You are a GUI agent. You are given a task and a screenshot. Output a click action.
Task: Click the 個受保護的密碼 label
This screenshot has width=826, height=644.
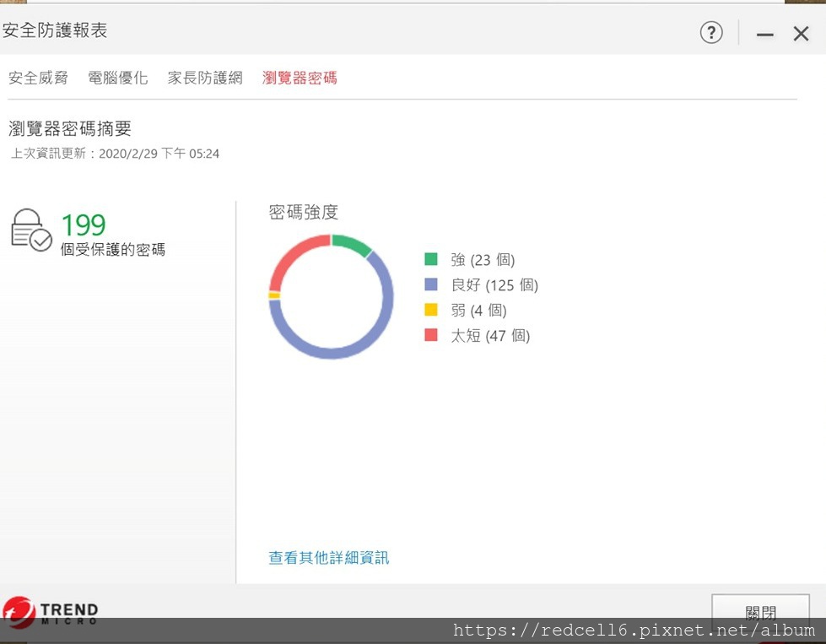pyautogui.click(x=113, y=249)
